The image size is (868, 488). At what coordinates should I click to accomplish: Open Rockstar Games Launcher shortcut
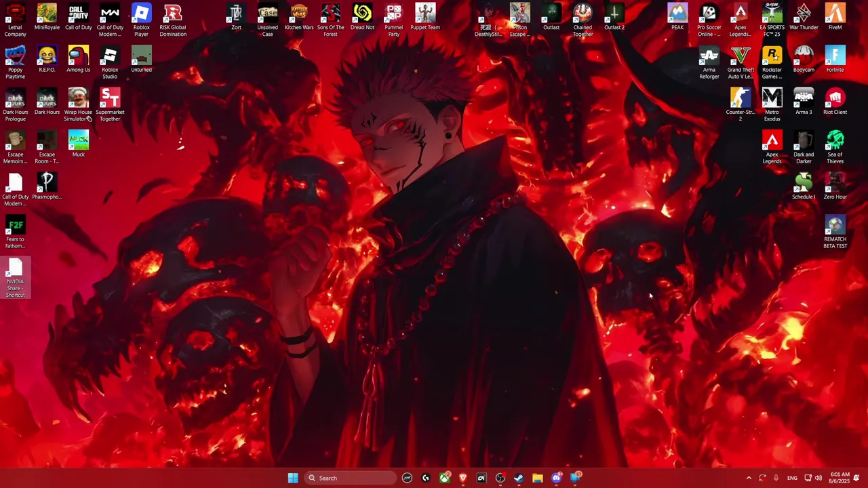[772, 62]
